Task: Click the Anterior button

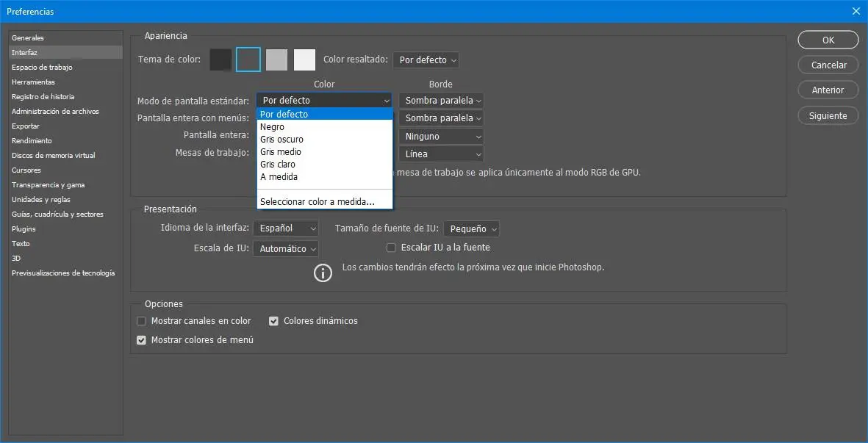Action: [828, 90]
